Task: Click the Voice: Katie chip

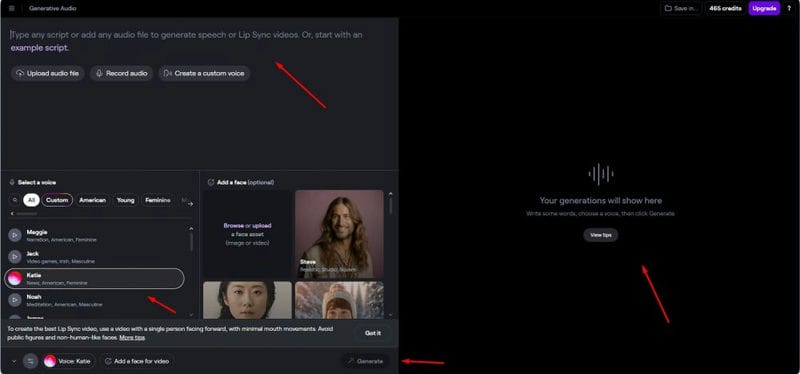Action: point(69,361)
